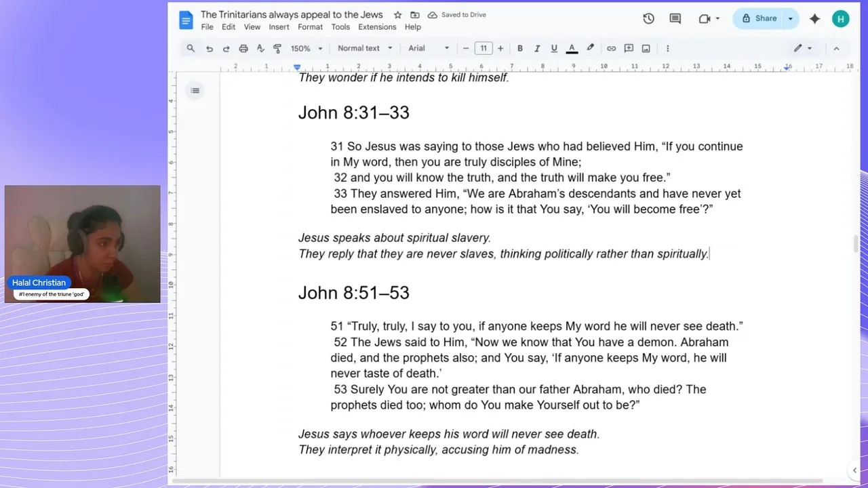Click the Move to folder icon

[x=414, y=15]
